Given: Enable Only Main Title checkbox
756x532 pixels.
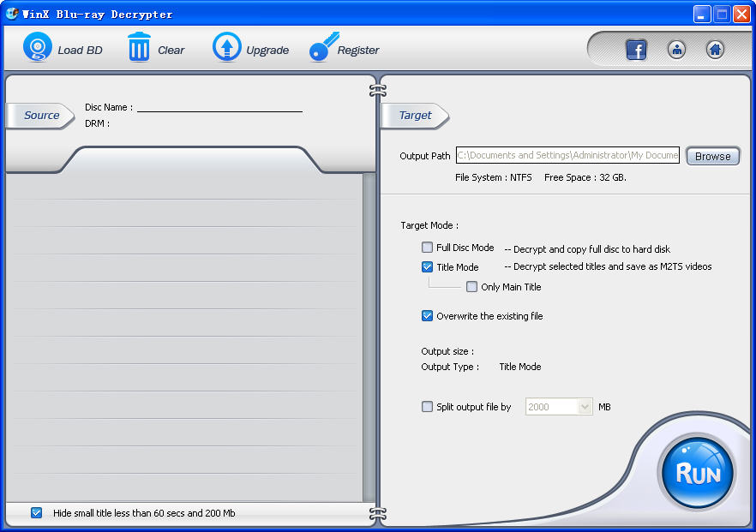Looking at the screenshot, I should [x=472, y=287].
